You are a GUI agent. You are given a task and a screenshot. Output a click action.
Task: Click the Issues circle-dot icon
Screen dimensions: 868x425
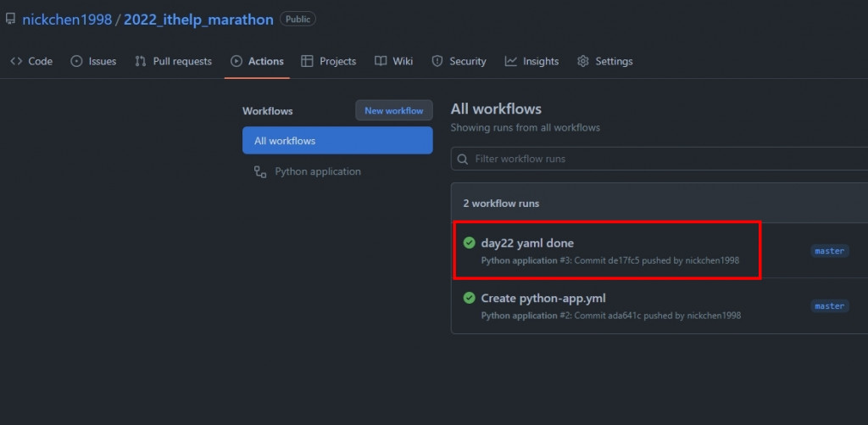click(76, 62)
